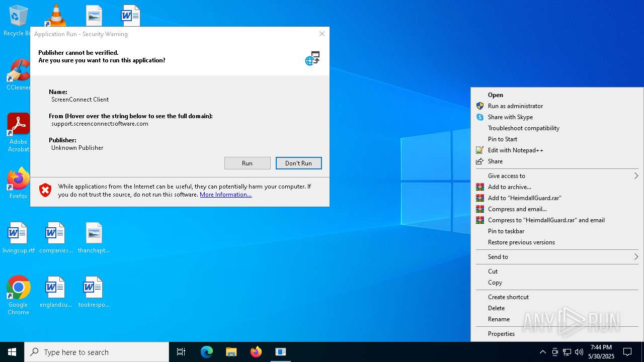
Task: Select the englandsu Word document icon
Action: [x=55, y=292]
